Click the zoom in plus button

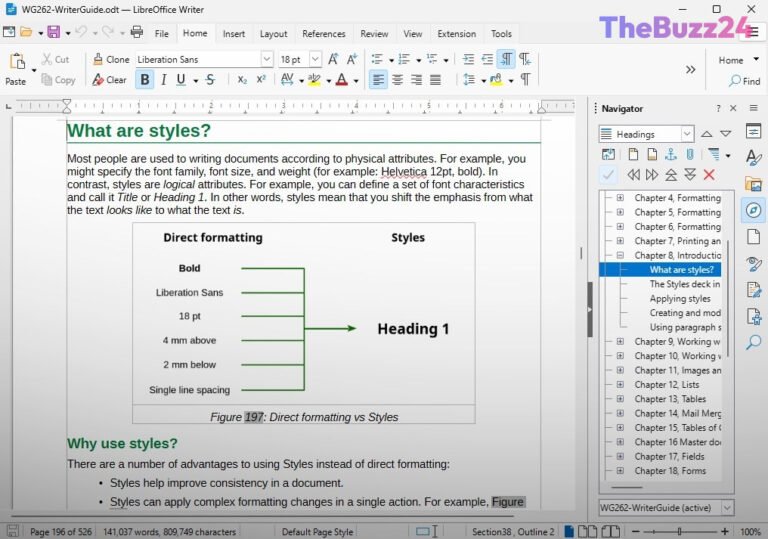pos(724,532)
